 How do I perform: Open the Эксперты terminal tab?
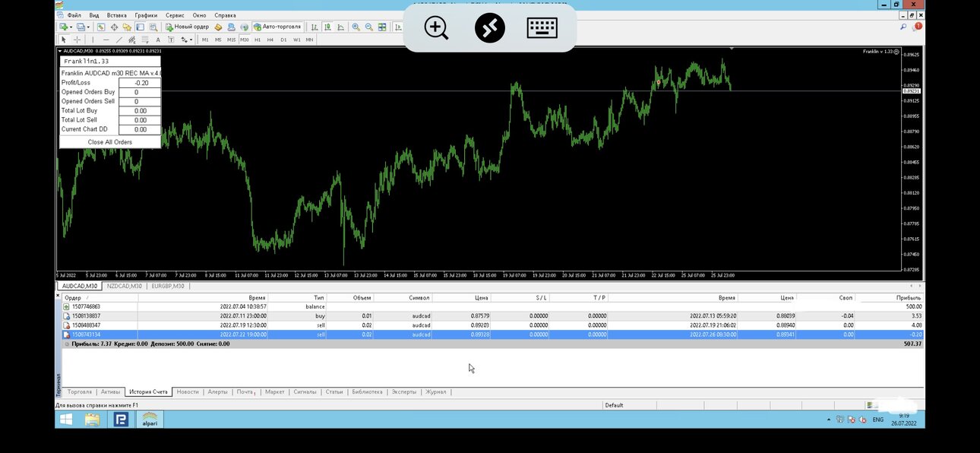[403, 392]
